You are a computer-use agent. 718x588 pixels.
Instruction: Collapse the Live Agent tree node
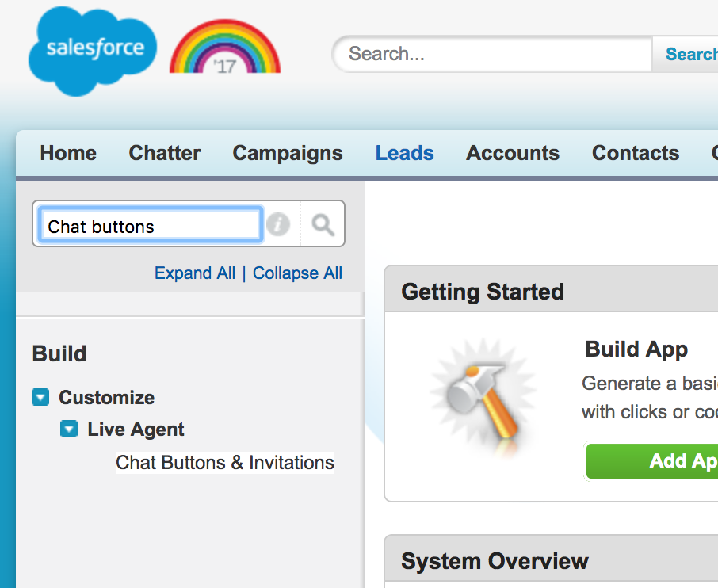click(68, 430)
